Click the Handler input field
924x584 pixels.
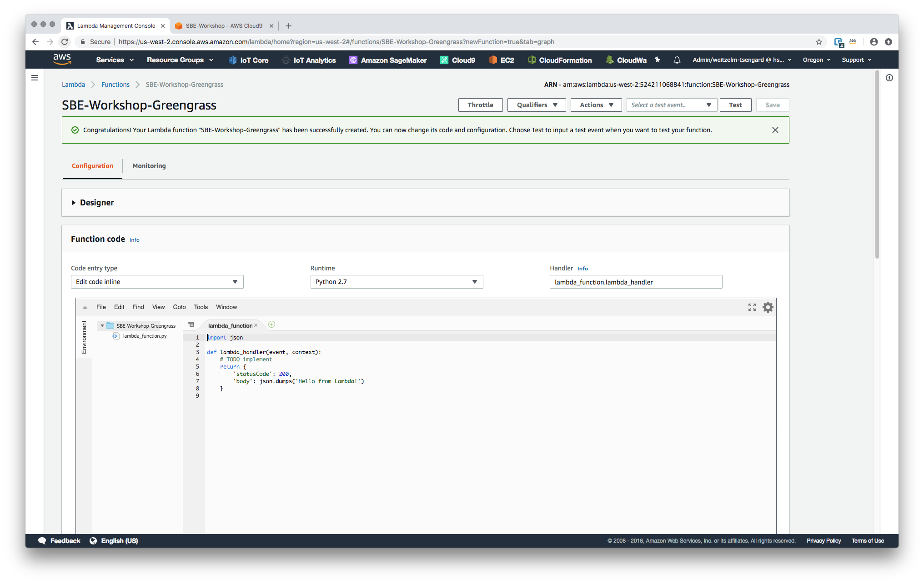tap(636, 282)
